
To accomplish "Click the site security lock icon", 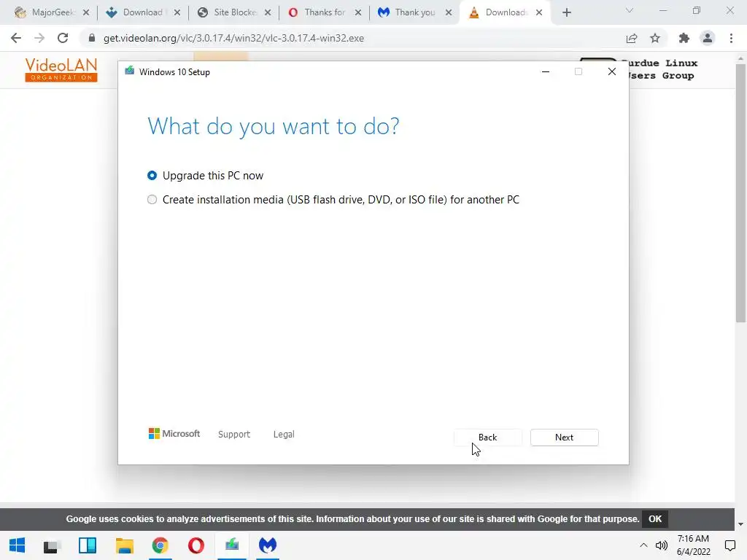I will tap(92, 38).
